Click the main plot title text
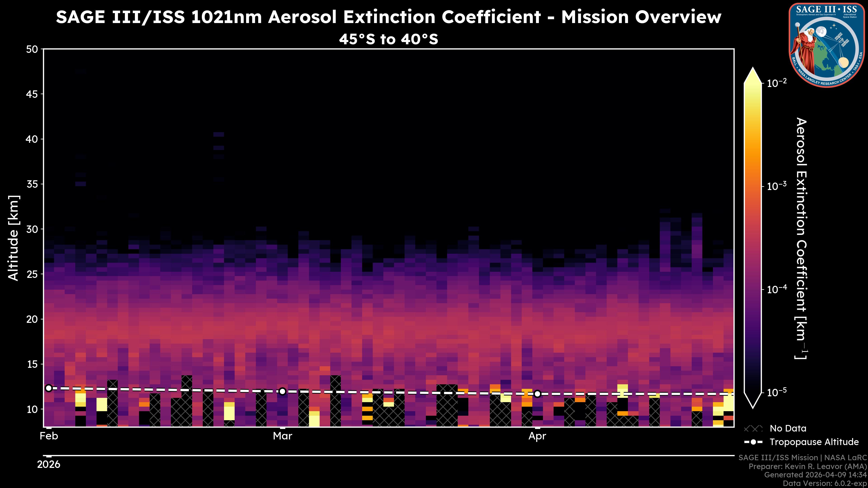 [388, 17]
